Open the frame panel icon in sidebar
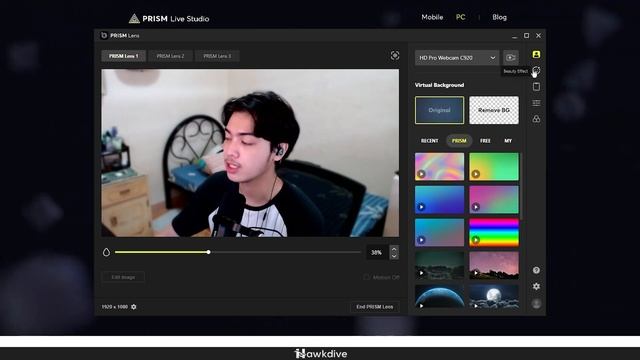The image size is (640, 360). [536, 87]
